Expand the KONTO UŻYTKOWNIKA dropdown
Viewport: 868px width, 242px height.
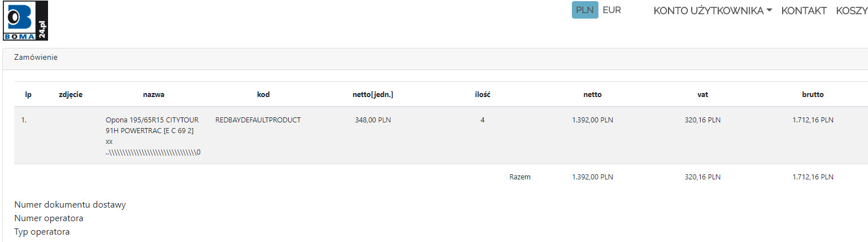[713, 11]
